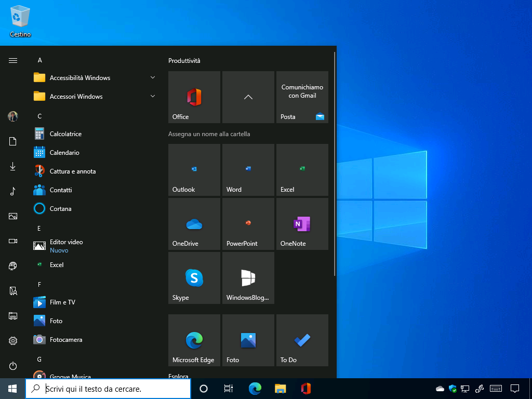Viewport: 532px width, 399px height.
Task: Open personal folder from Start sidebar
Action: pos(13,291)
